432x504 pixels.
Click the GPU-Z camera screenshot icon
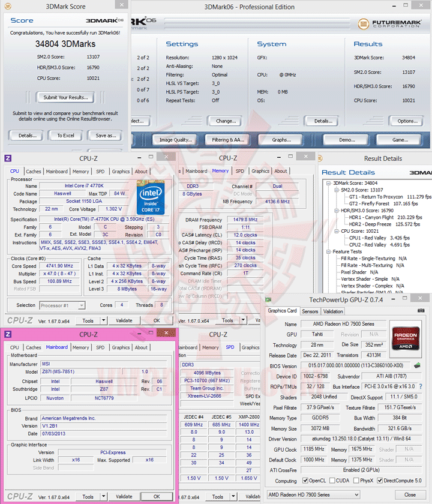[421, 311]
